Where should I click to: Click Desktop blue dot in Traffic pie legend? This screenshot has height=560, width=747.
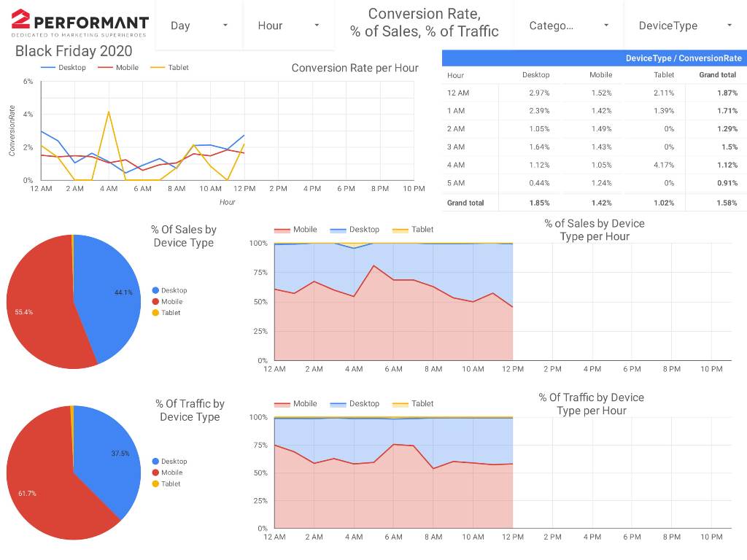155,462
